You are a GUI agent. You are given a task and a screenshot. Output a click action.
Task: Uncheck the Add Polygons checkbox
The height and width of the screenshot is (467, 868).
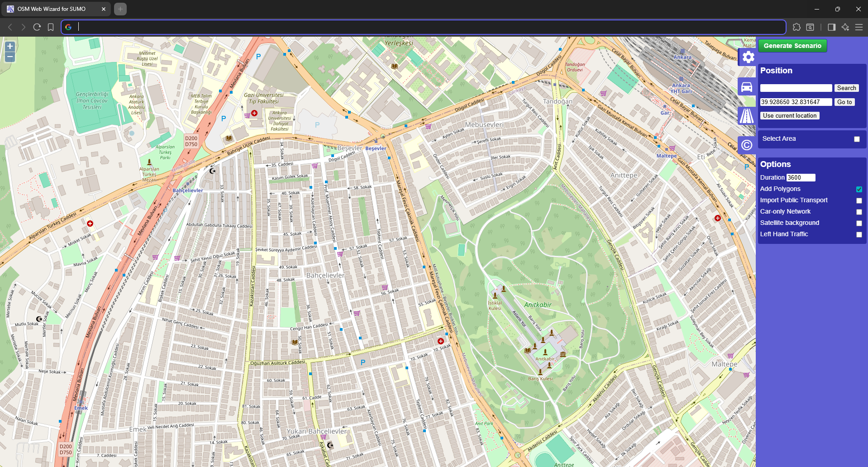[x=859, y=189]
